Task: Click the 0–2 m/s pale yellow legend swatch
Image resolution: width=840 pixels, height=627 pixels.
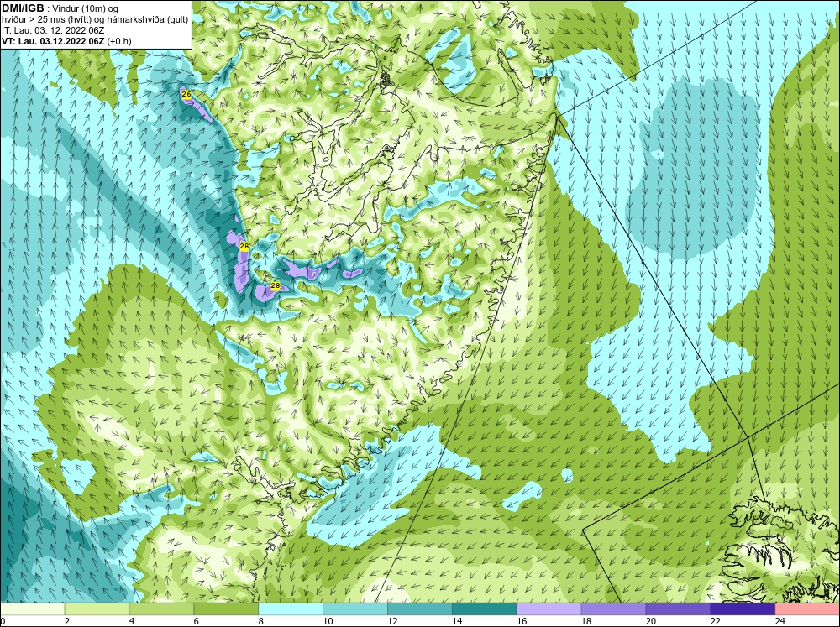Action: tap(32, 609)
